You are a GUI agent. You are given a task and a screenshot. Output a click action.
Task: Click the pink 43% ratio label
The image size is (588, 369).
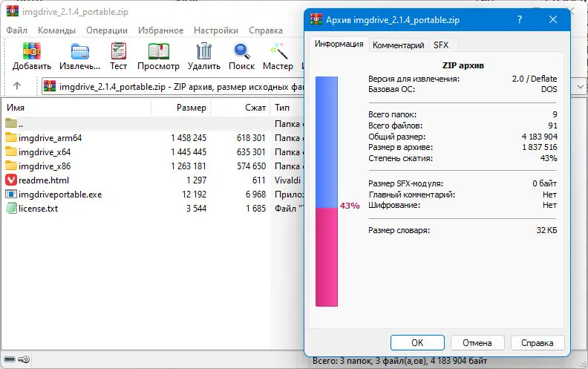point(350,206)
